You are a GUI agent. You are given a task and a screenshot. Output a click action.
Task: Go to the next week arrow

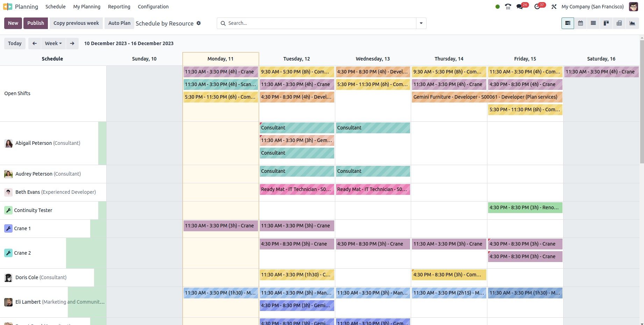click(x=72, y=43)
